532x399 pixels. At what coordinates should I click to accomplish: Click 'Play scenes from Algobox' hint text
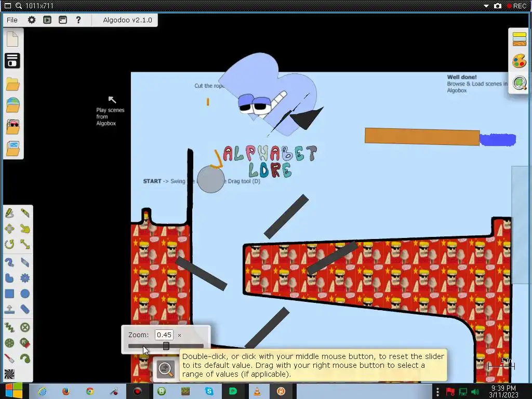pyautogui.click(x=110, y=116)
